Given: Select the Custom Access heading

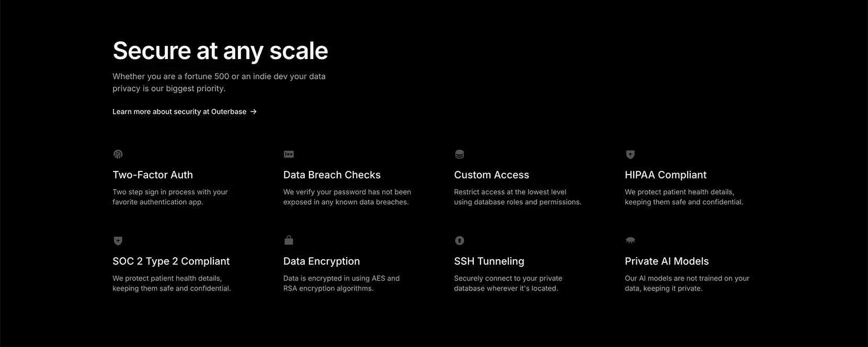Looking at the screenshot, I should [492, 175].
